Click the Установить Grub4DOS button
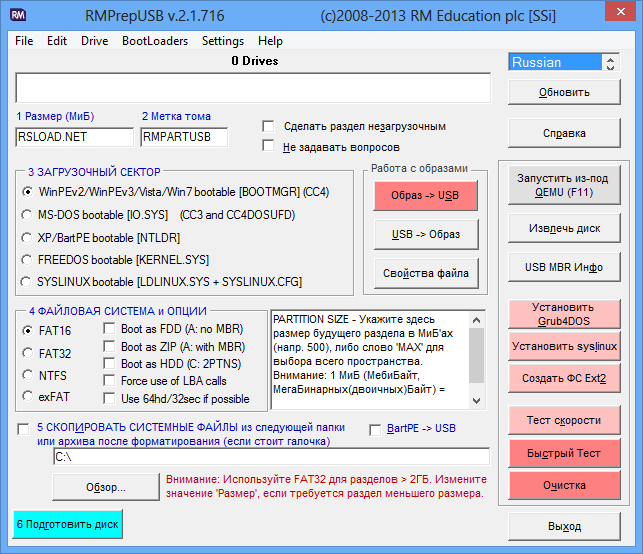This screenshot has height=554, width=643. click(564, 314)
